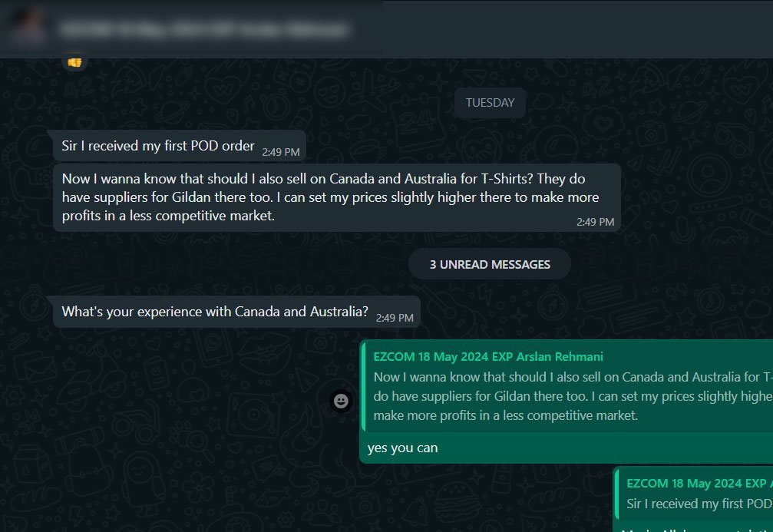Click the timestamp on 'What's your experience' message
The width and height of the screenshot is (773, 532).
[395, 318]
